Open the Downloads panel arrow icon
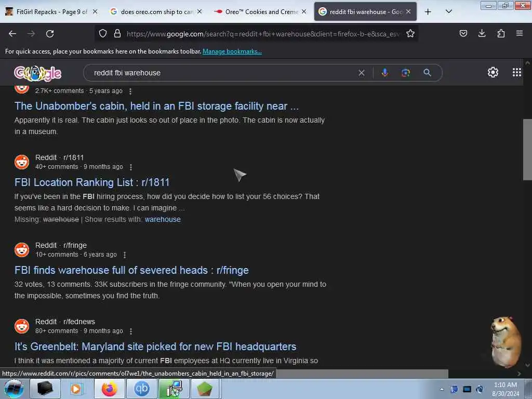 [482, 33]
